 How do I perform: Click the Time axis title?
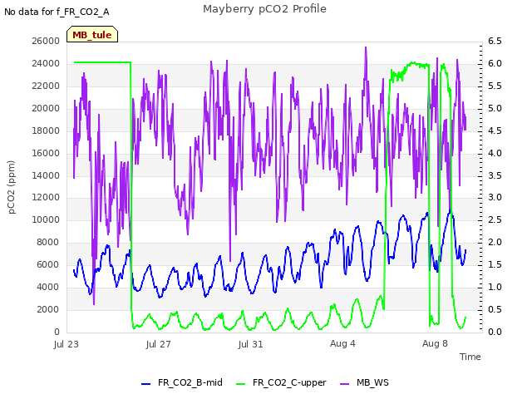pos(470,357)
